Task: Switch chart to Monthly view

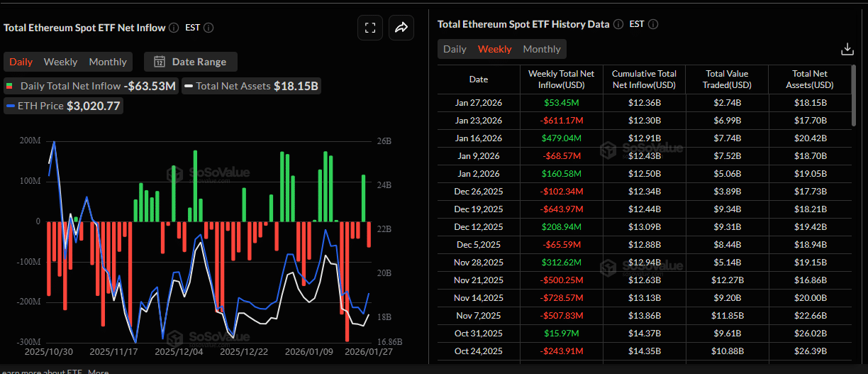Action: [108, 62]
